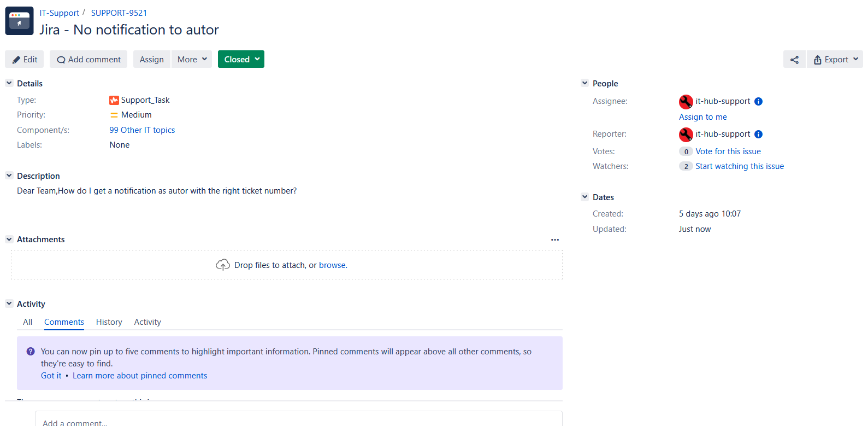Click the purple help icon in the pinned comments banner
Screen dimensions: 868x426
coord(31,352)
